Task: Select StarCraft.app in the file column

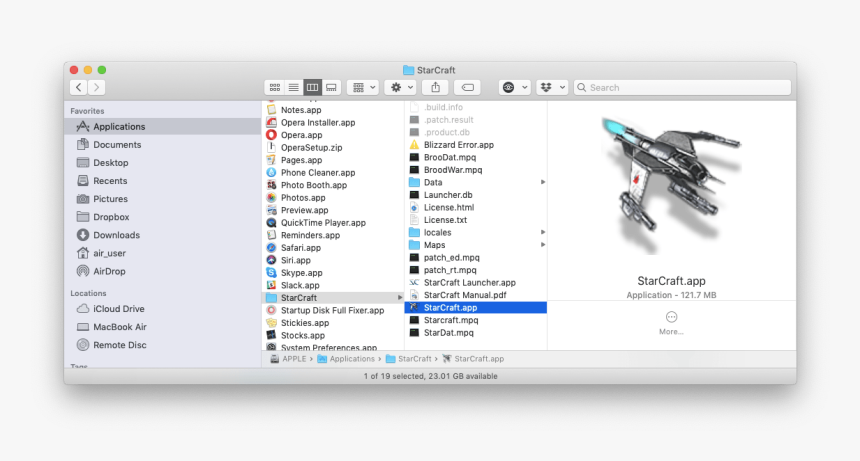Action: [x=476, y=308]
